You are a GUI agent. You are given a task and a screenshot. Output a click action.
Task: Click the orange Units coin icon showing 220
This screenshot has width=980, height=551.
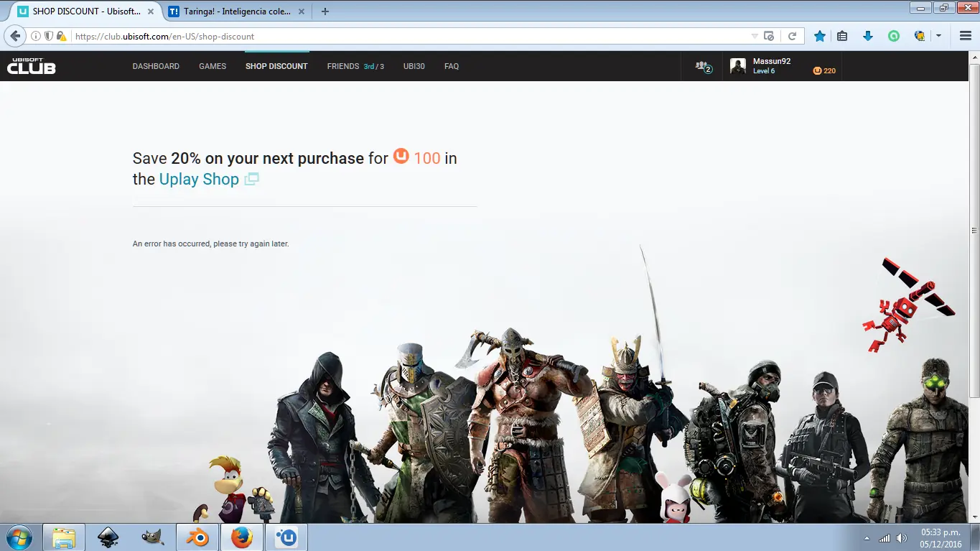coord(817,70)
